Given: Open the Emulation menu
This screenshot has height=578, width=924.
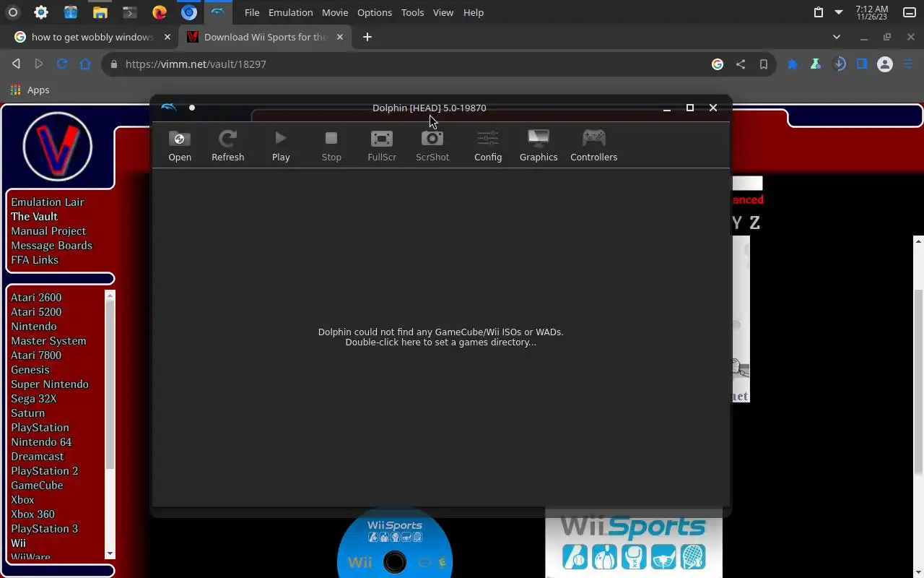Looking at the screenshot, I should click(x=290, y=12).
